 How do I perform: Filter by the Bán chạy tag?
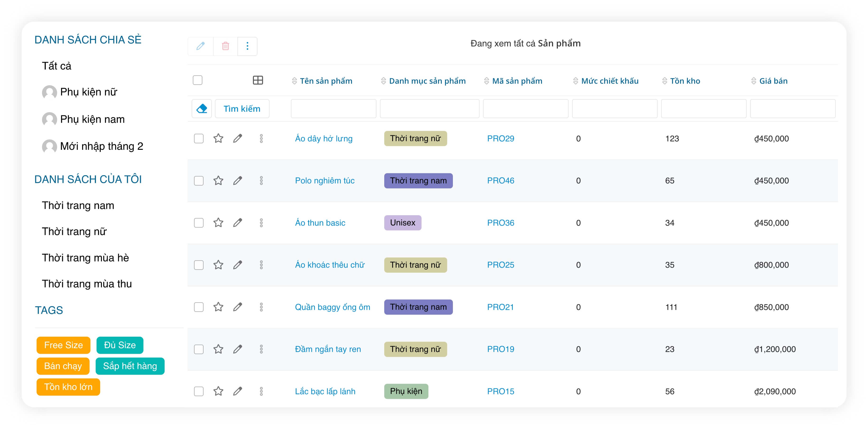point(63,366)
